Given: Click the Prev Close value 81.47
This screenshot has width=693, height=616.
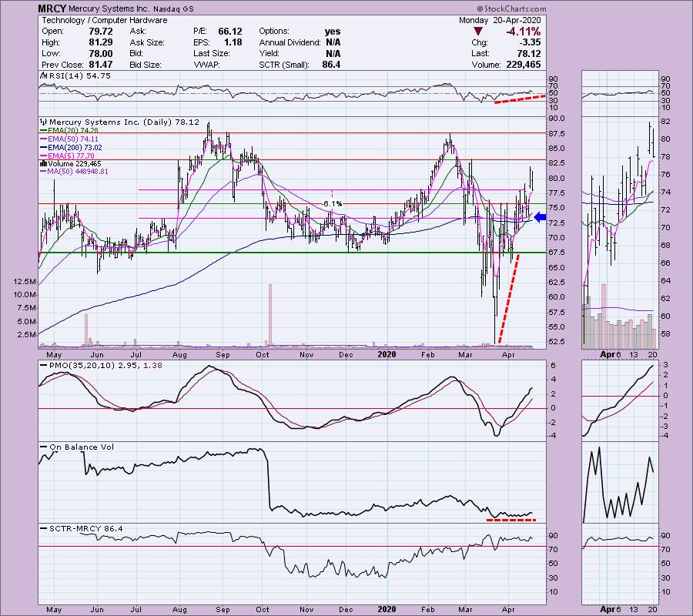Looking at the screenshot, I should [x=100, y=65].
